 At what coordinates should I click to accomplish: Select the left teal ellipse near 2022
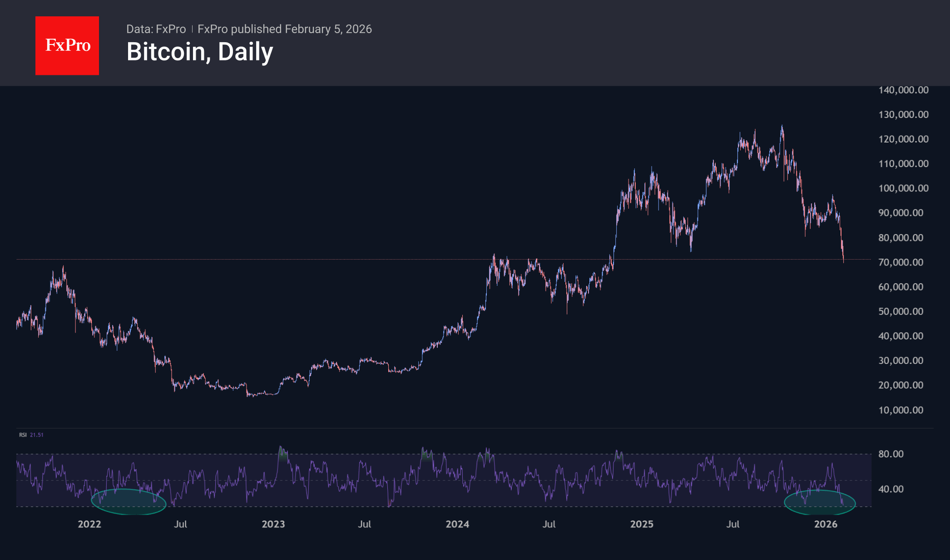(x=129, y=502)
